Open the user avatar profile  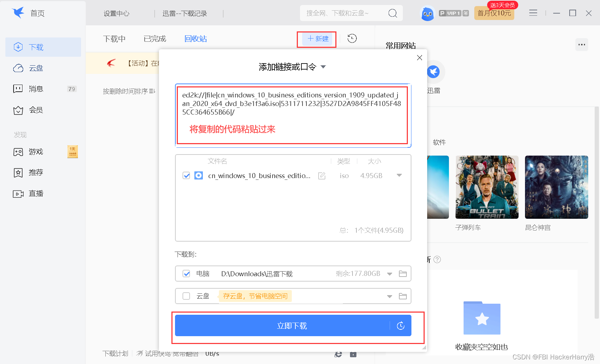(427, 14)
